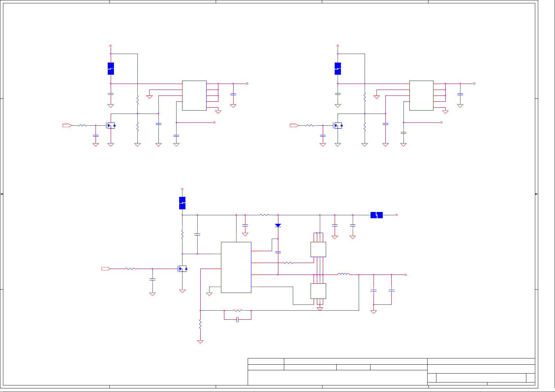This screenshot has width=555, height=392.
Task: Click the MOSFET symbol in the top-right circuit
Action: (338, 125)
